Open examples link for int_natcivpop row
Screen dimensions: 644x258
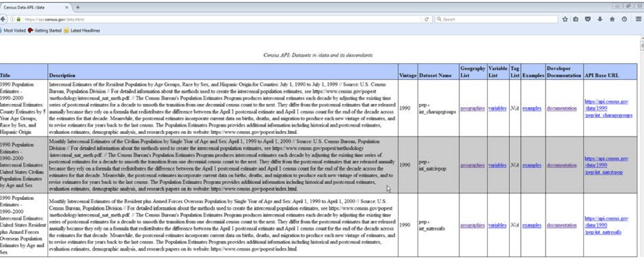(x=532, y=165)
